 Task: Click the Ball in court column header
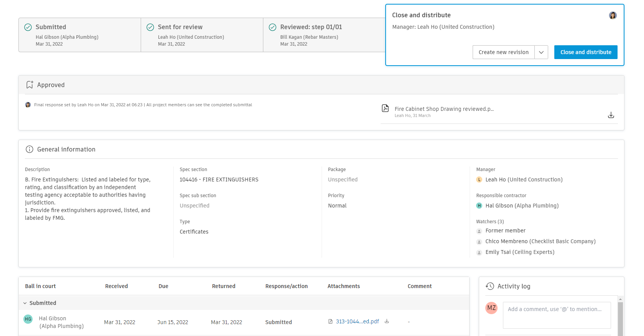40,286
